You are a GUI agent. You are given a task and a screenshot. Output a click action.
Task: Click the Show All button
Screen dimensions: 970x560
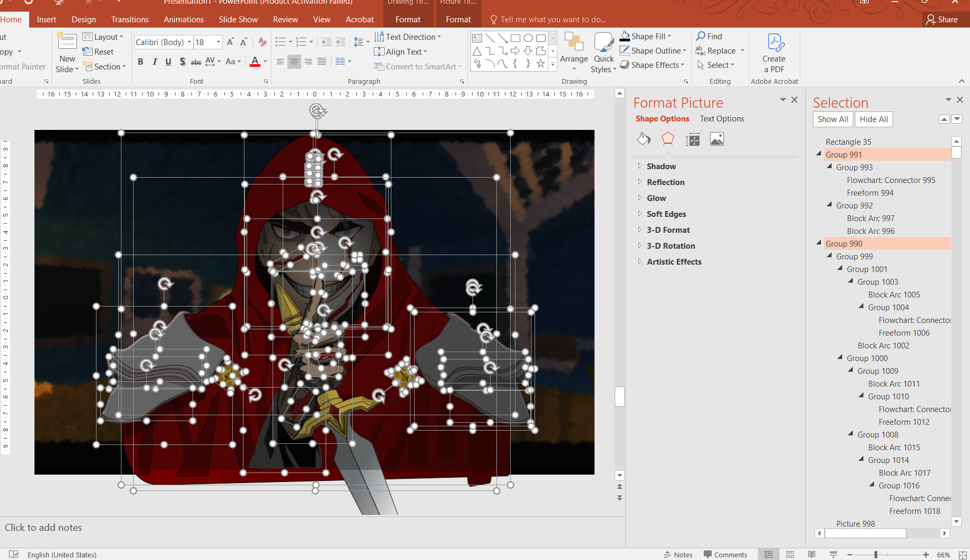832,119
